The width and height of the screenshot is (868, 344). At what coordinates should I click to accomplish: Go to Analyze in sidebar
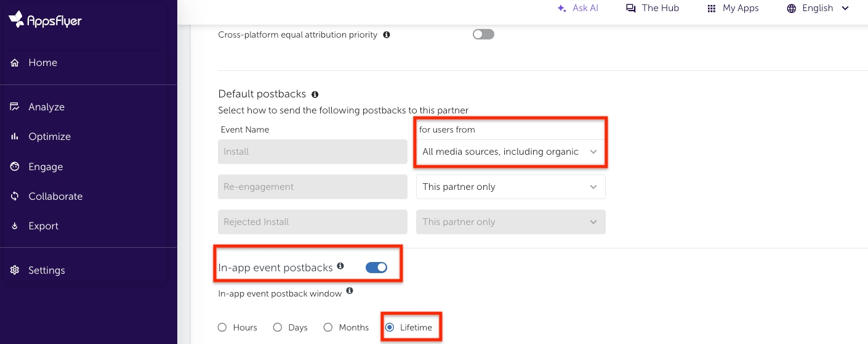pyautogui.click(x=46, y=107)
